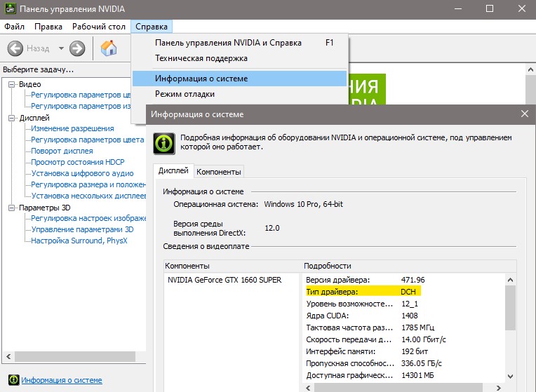Maximize the NVIDIA control panel window
Viewport: 536px width, 392px height.
(x=490, y=9)
